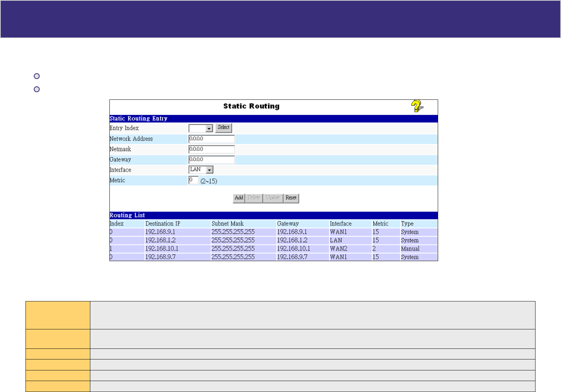Viewport: 561px width, 392px height.
Task: Focus the Netmask input field
Action: point(211,149)
